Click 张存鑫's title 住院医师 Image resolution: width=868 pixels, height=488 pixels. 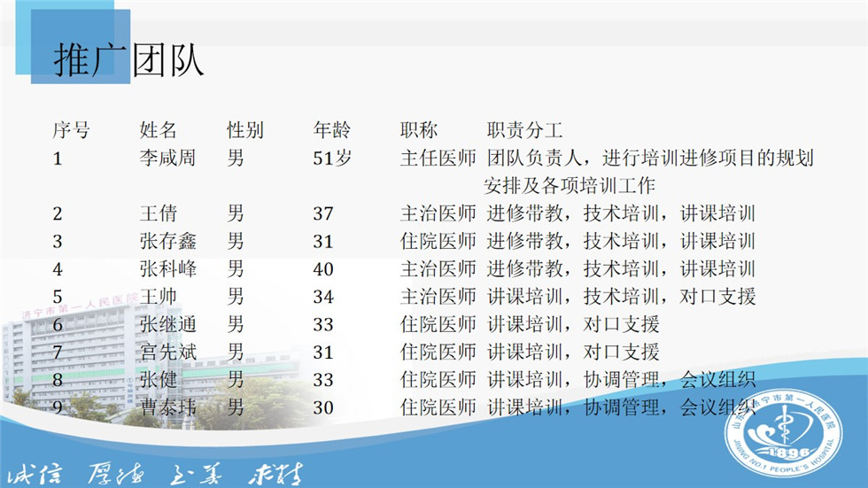pyautogui.click(x=438, y=241)
